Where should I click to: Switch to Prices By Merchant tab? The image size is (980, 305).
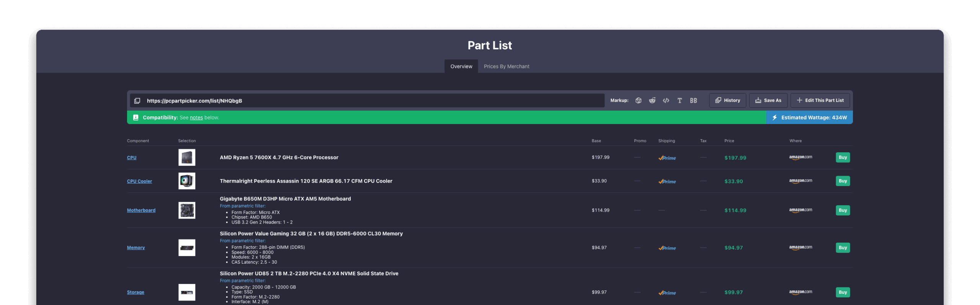(x=506, y=66)
